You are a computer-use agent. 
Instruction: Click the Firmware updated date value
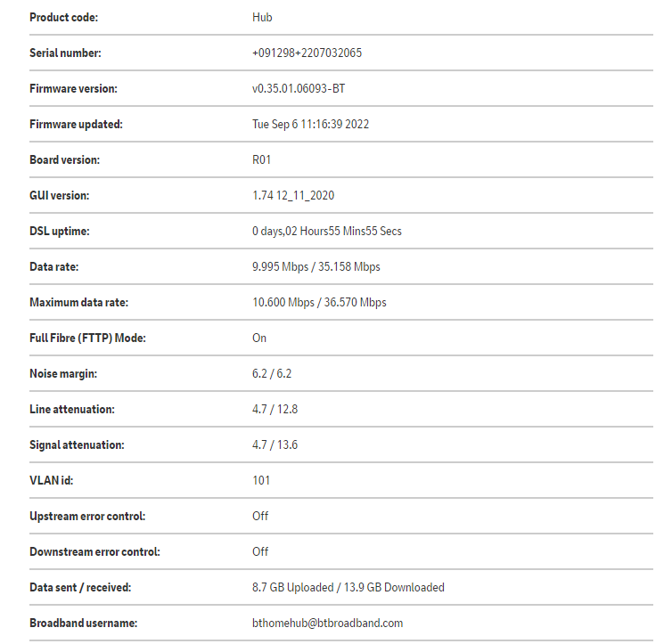(310, 125)
